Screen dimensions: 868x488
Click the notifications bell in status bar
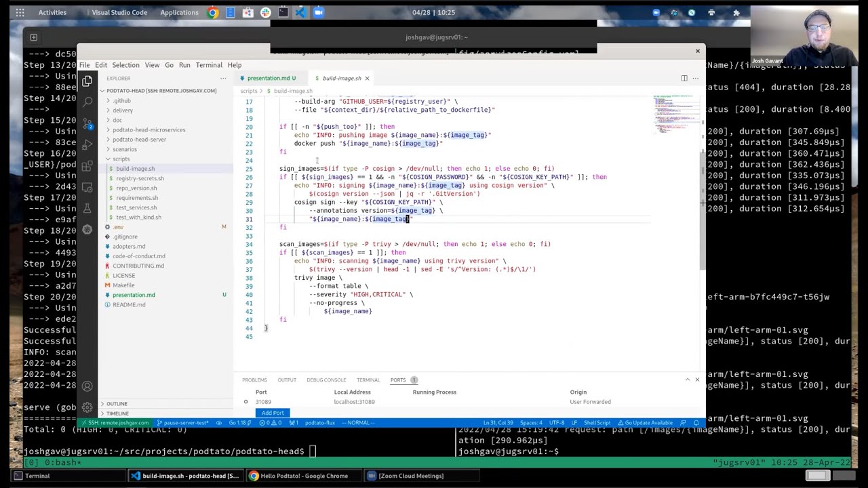click(696, 423)
